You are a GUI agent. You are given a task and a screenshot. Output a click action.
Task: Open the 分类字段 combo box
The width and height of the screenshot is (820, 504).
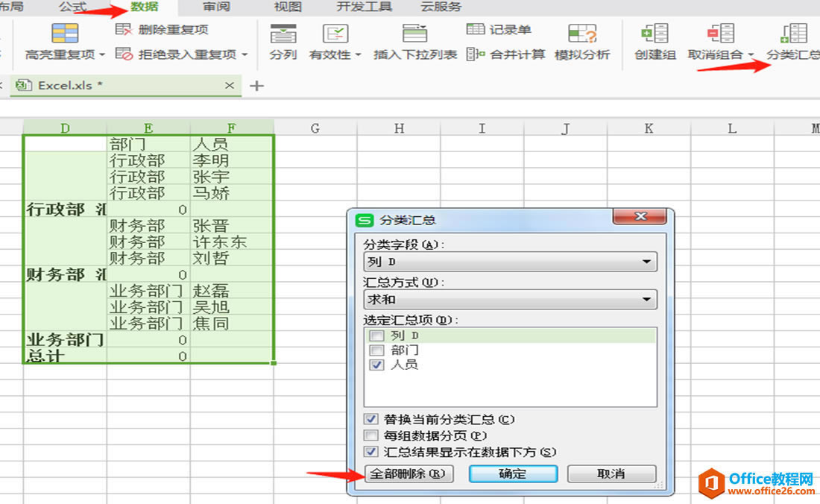tap(510, 262)
